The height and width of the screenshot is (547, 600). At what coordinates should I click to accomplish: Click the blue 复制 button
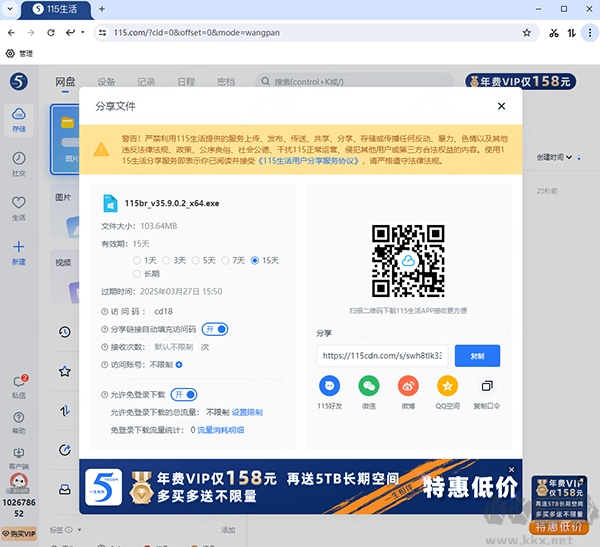tap(477, 355)
